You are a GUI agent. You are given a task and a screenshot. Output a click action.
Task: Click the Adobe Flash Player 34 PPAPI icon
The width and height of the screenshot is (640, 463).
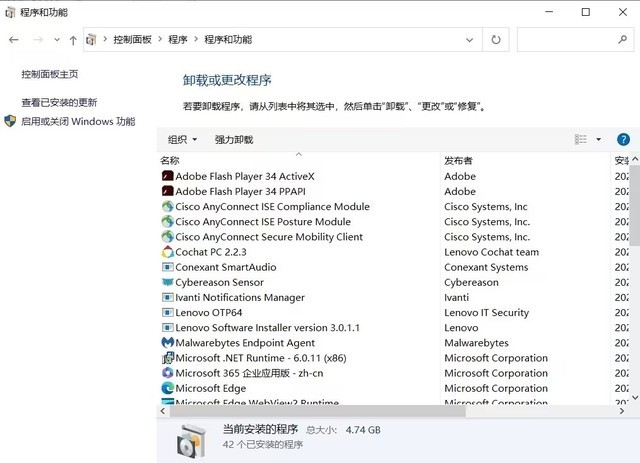(168, 191)
